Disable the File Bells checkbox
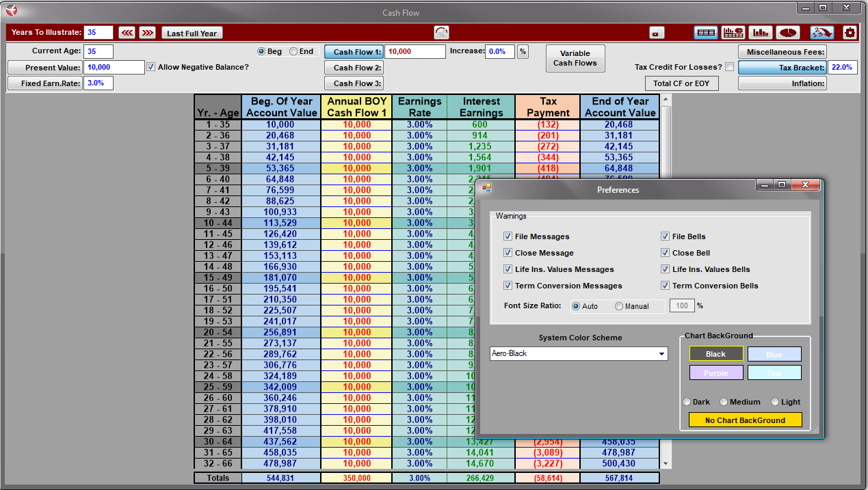Viewport: 868px width, 490px height. (665, 236)
